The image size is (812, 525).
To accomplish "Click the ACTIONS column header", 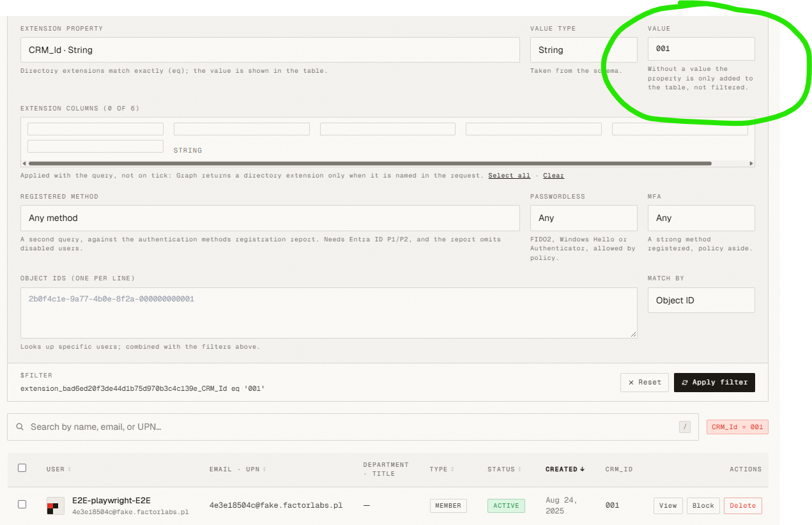I will pos(746,469).
